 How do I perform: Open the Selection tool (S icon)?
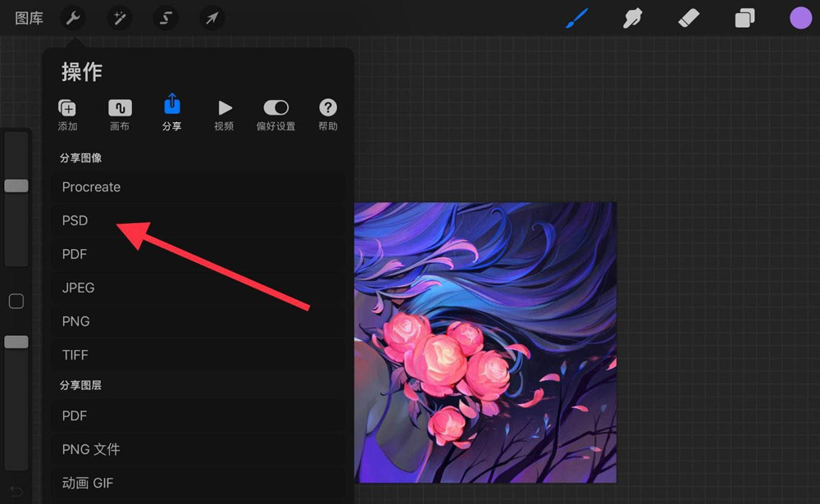[166, 17]
